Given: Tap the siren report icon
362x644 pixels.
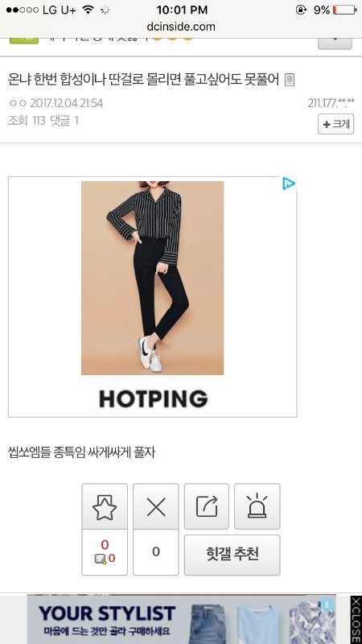Looking at the screenshot, I should [x=257, y=506].
